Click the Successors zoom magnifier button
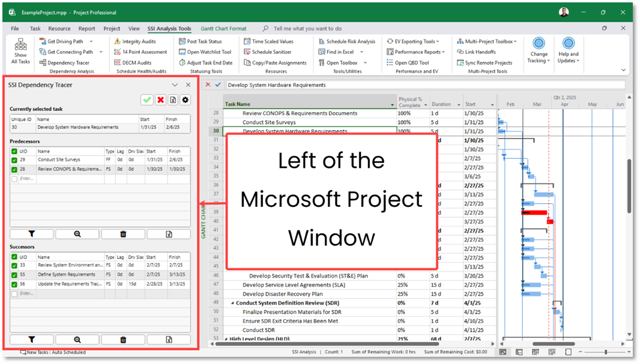 coord(77,339)
